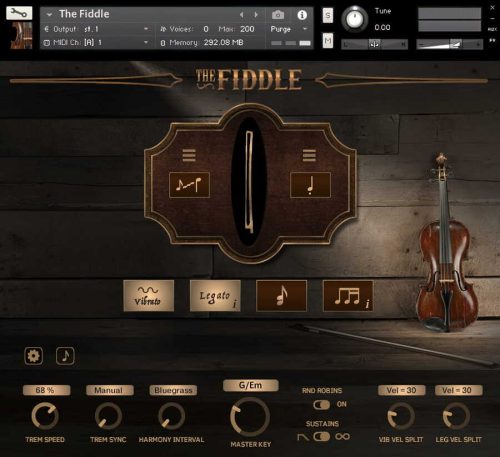Click the Max voices value 200
Screen dimensions: 500x457
click(x=247, y=29)
